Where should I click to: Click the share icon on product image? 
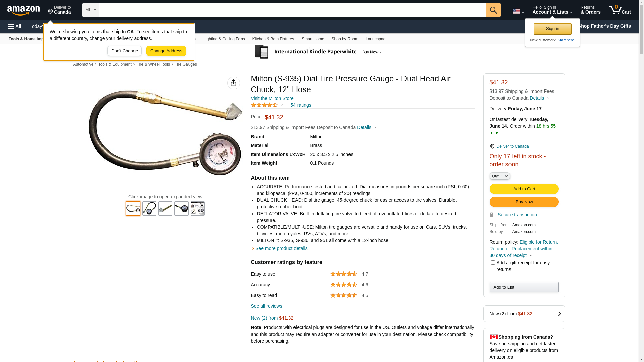[233, 83]
